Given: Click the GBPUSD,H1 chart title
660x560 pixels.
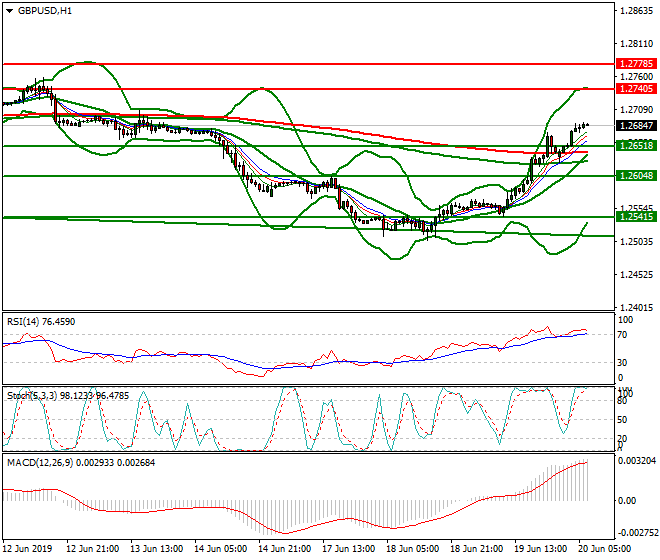Looking at the screenshot, I should [x=45, y=11].
